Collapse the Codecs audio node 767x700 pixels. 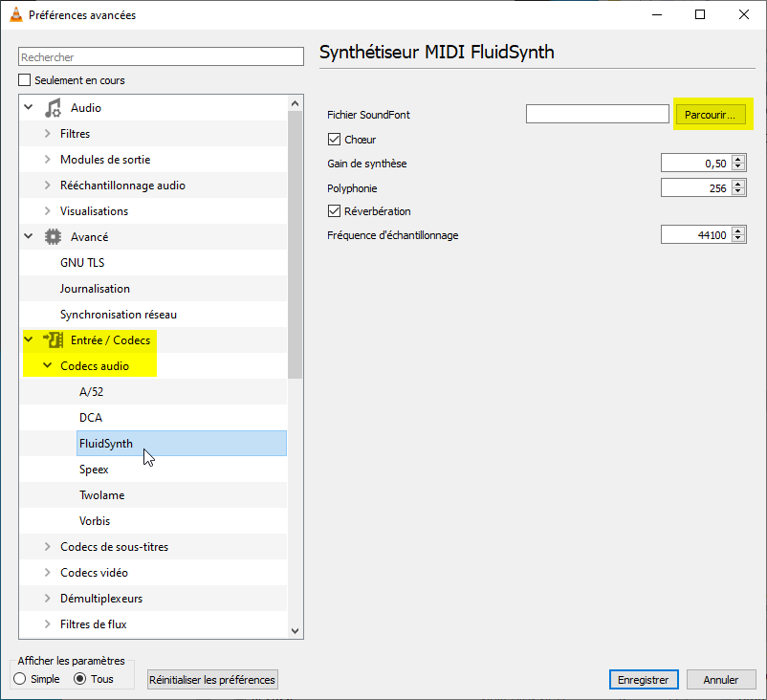tap(48, 365)
